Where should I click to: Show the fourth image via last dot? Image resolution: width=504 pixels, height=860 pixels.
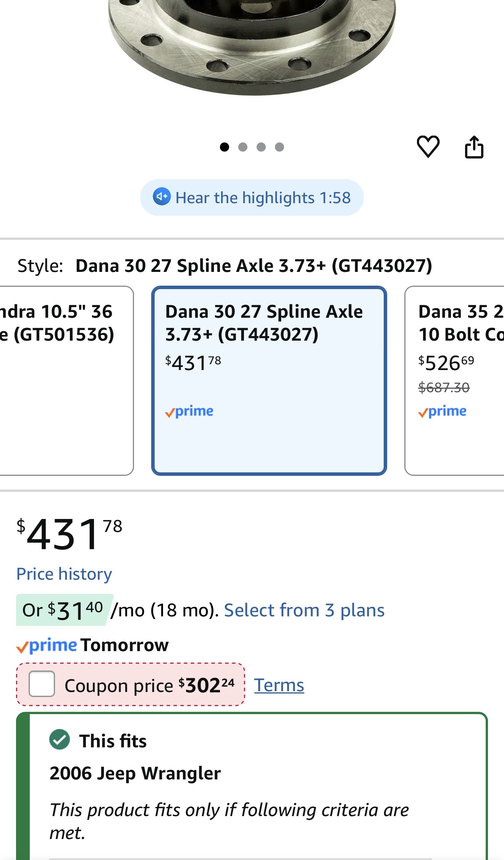click(x=279, y=147)
